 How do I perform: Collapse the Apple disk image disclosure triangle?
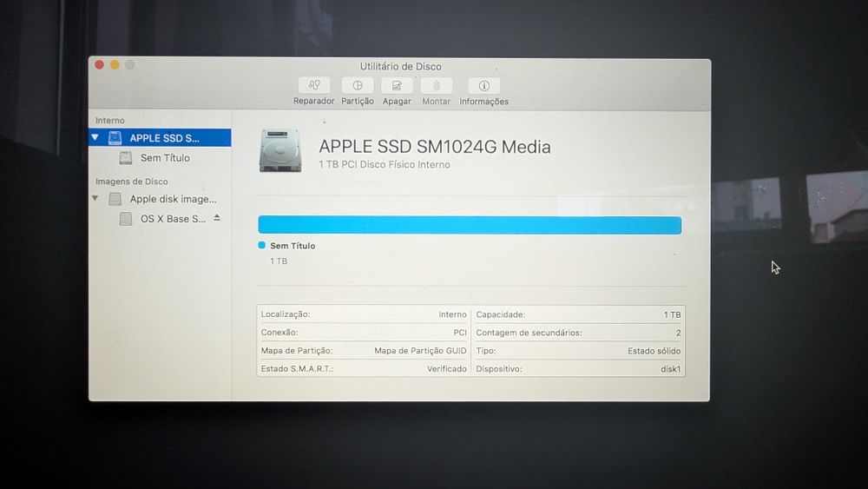pos(95,198)
